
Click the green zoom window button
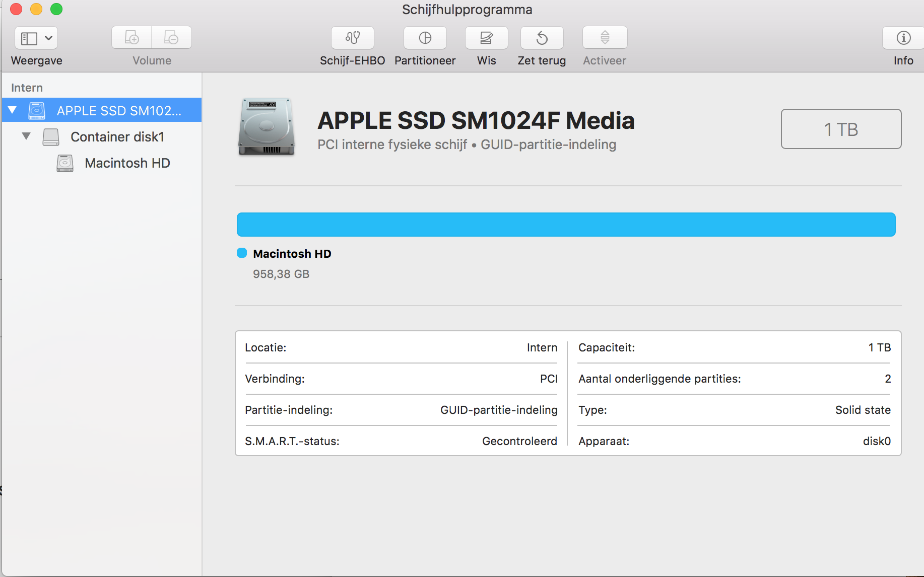[56, 9]
